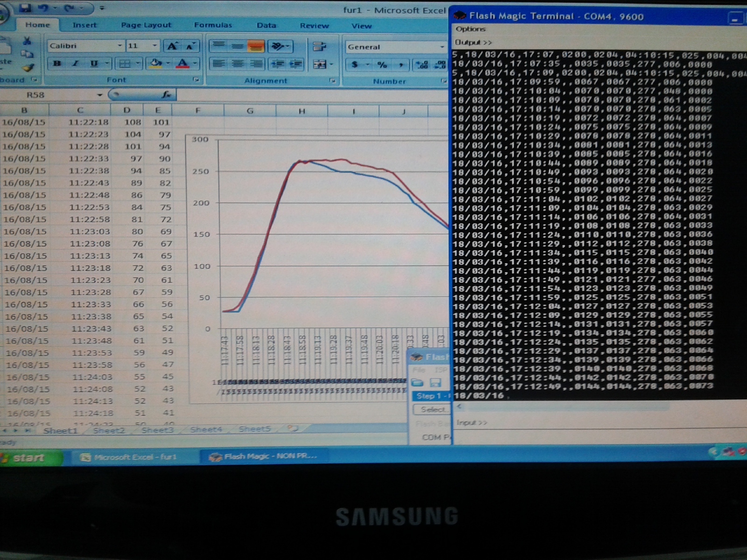
Task: Click the Windows Start button
Action: point(29,458)
